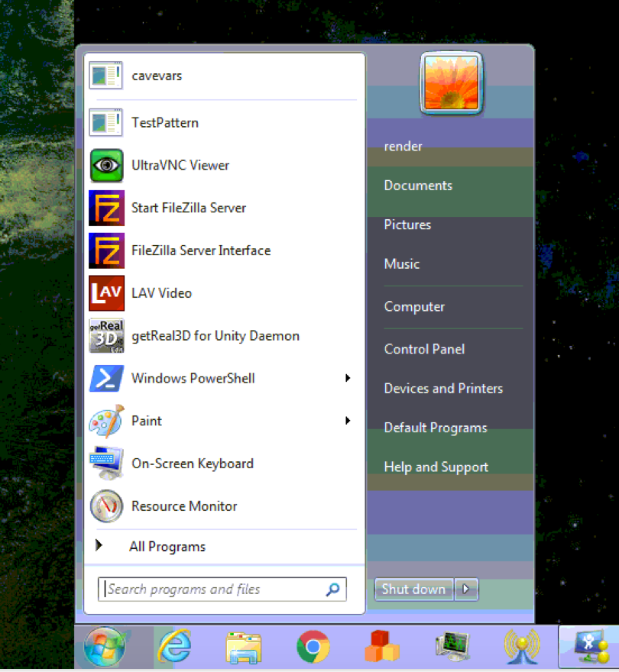The image size is (619, 672).
Task: Click the Resource Monitor gauge icon
Action: tap(106, 506)
